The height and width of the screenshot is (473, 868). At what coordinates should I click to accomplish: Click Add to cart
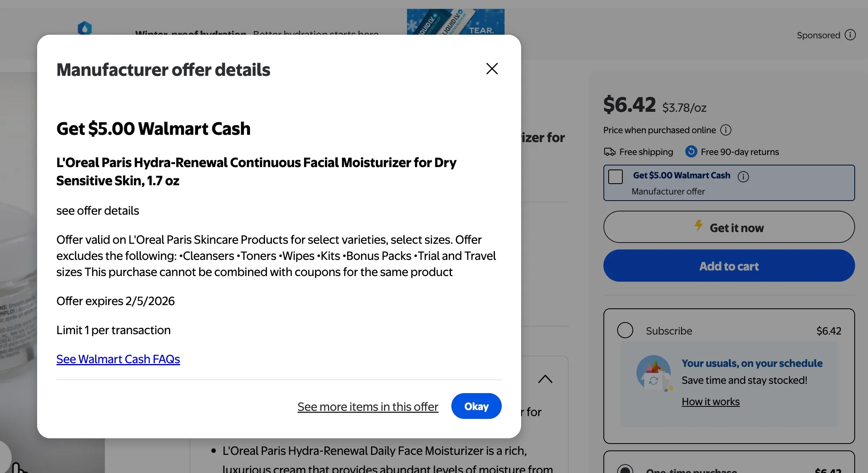pos(728,266)
